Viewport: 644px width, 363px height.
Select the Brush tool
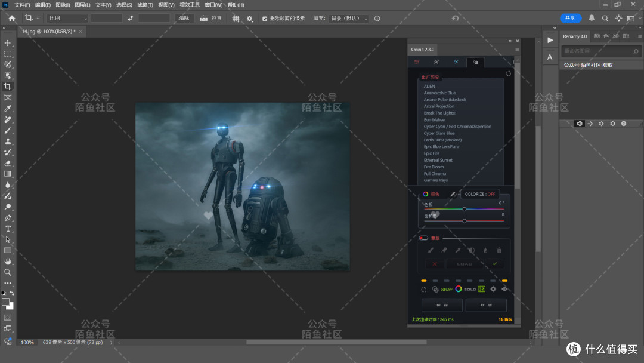pos(8,130)
